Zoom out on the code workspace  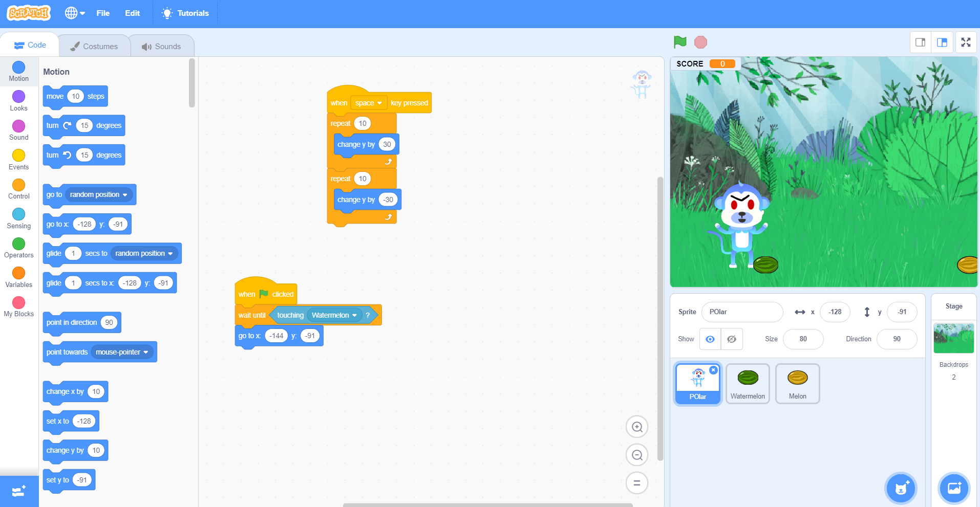click(637, 455)
